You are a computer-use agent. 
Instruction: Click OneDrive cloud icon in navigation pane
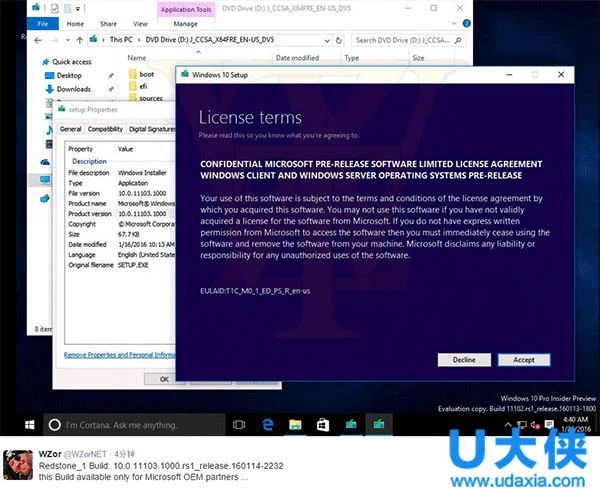(x=45, y=162)
